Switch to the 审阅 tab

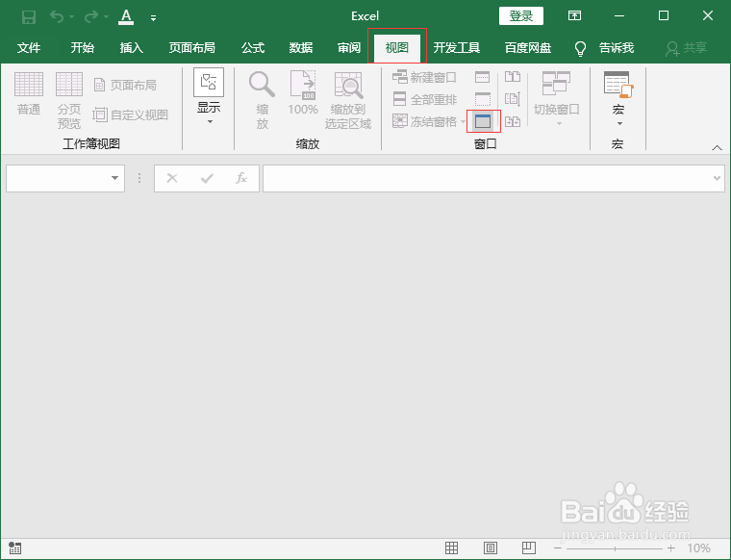pos(349,47)
